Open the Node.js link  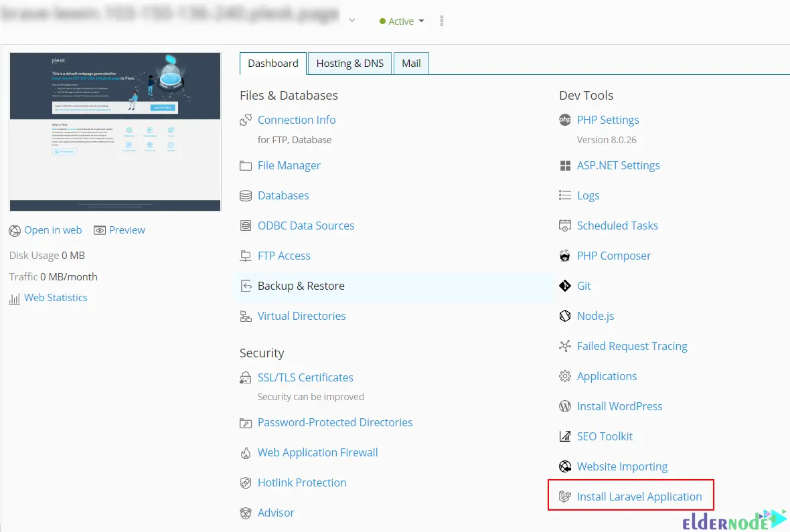pos(596,316)
